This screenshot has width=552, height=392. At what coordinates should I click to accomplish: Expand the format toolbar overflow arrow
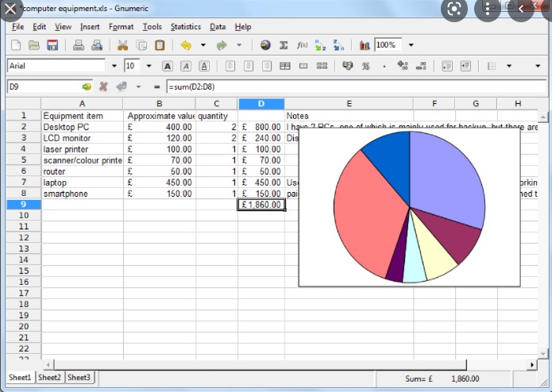click(x=538, y=66)
